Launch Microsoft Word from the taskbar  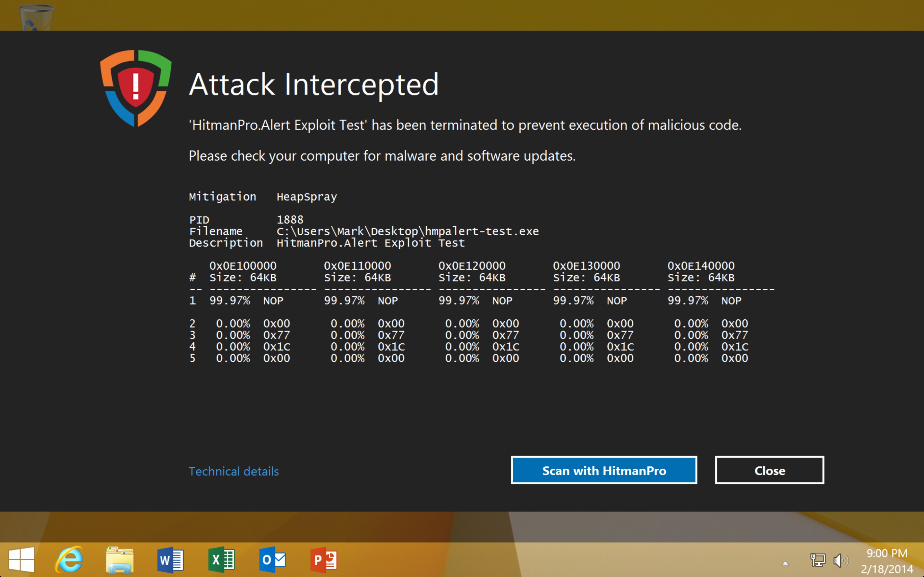[171, 560]
